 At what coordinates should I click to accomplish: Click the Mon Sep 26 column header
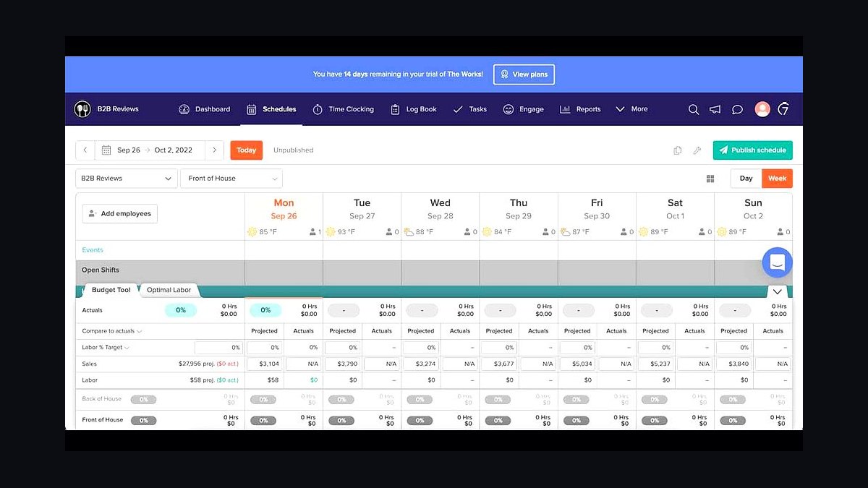284,209
